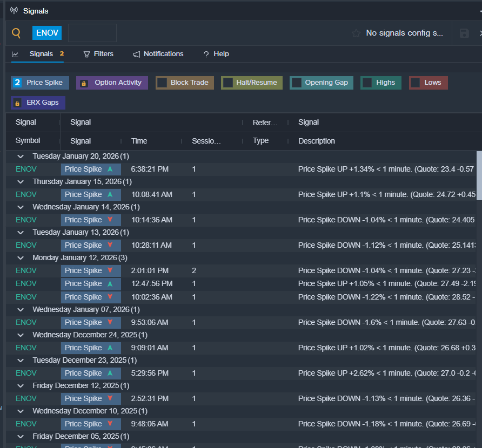
Task: Toggle the Halt/Resume signal checkbox
Action: tap(228, 83)
